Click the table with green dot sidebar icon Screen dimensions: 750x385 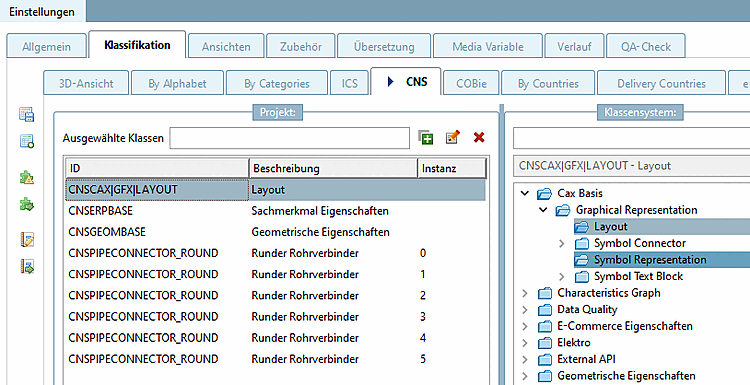click(x=26, y=142)
